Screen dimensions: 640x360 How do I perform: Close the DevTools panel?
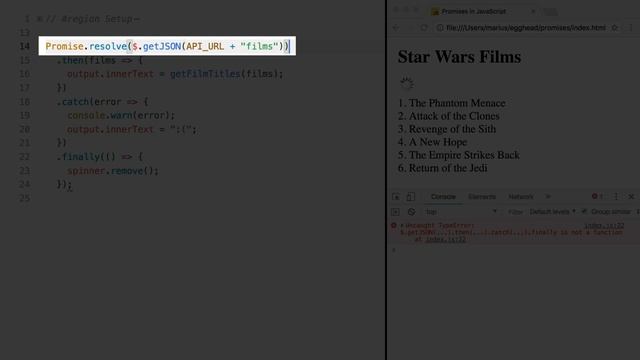[631, 197]
